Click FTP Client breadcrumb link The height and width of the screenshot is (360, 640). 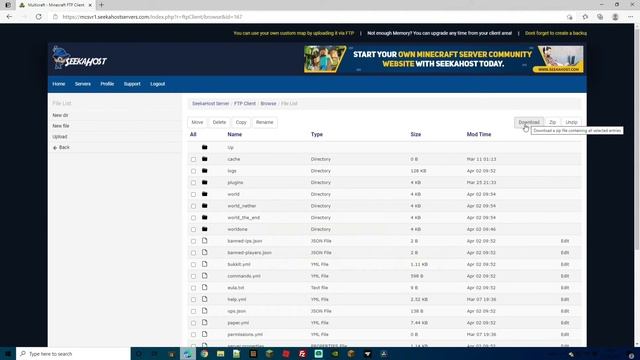tap(245, 103)
